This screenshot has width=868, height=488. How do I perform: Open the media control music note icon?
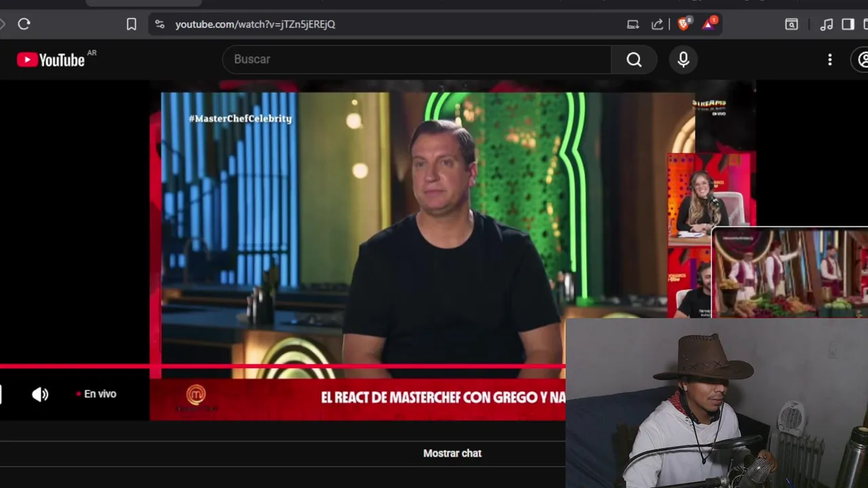[x=826, y=24]
